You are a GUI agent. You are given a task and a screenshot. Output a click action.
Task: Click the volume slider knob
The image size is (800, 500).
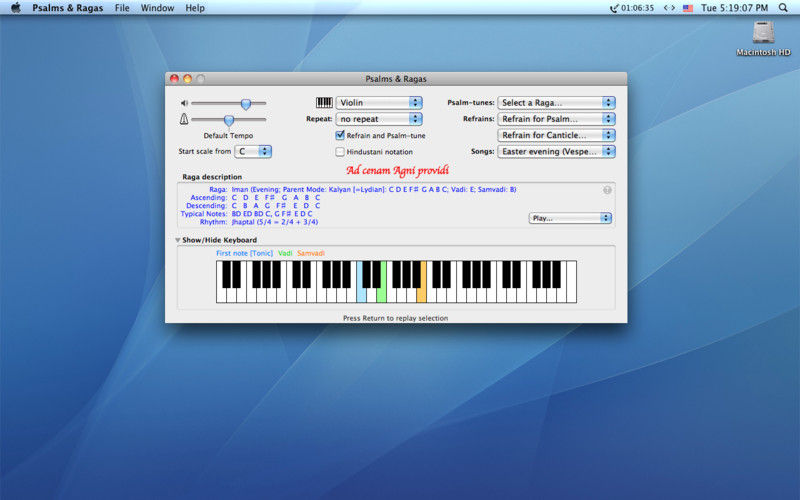coord(246,104)
